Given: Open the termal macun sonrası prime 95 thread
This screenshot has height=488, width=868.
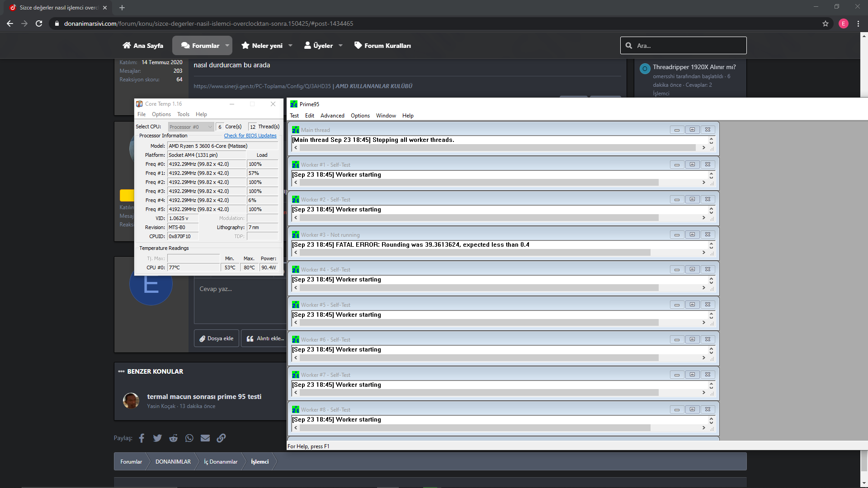Looking at the screenshot, I should 204,397.
